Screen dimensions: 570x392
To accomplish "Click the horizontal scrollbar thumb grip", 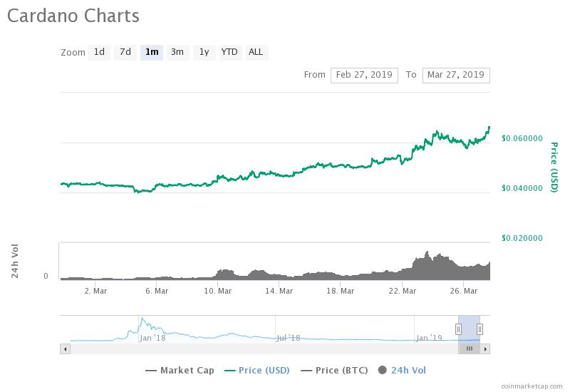I will point(470,349).
